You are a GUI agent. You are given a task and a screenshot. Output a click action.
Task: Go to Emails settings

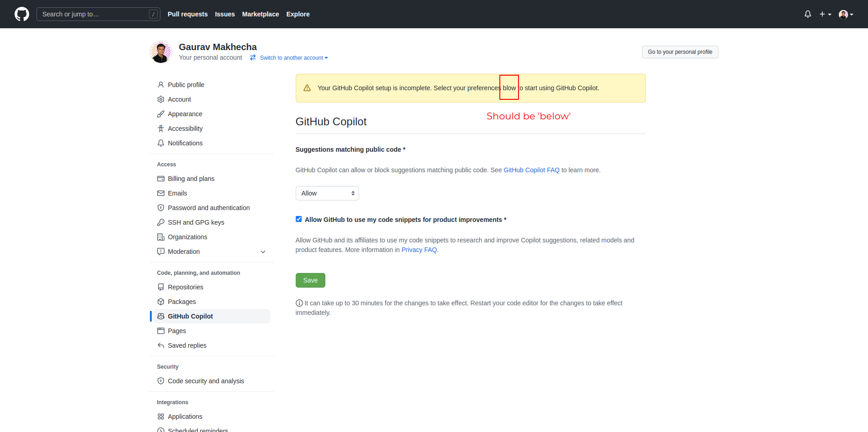[x=212, y=193]
